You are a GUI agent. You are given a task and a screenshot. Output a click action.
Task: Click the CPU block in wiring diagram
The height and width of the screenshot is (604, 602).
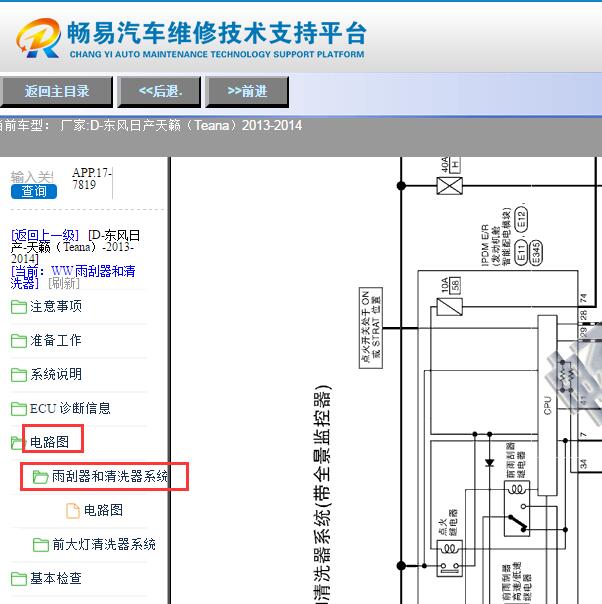tap(547, 405)
